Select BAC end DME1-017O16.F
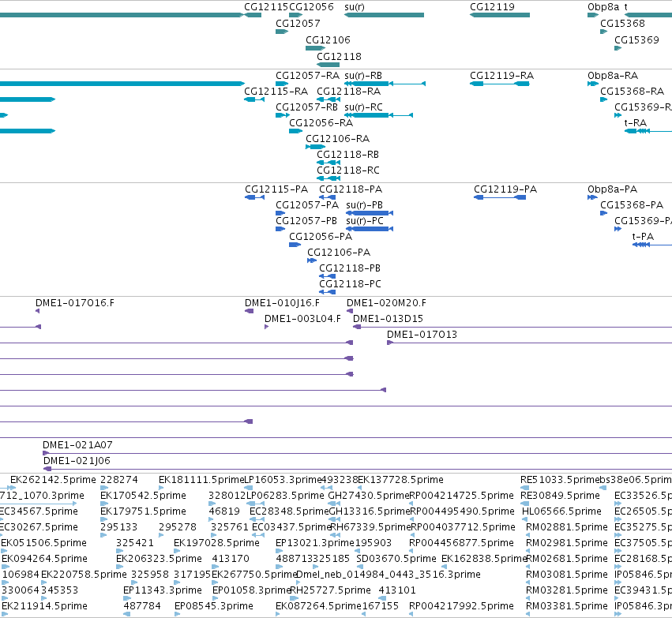This screenshot has width=672, height=618. 75,303
